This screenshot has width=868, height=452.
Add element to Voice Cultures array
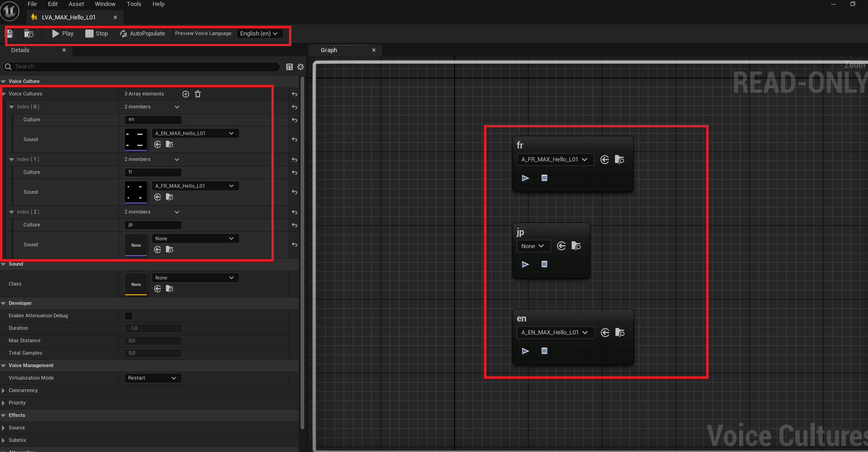tap(186, 94)
